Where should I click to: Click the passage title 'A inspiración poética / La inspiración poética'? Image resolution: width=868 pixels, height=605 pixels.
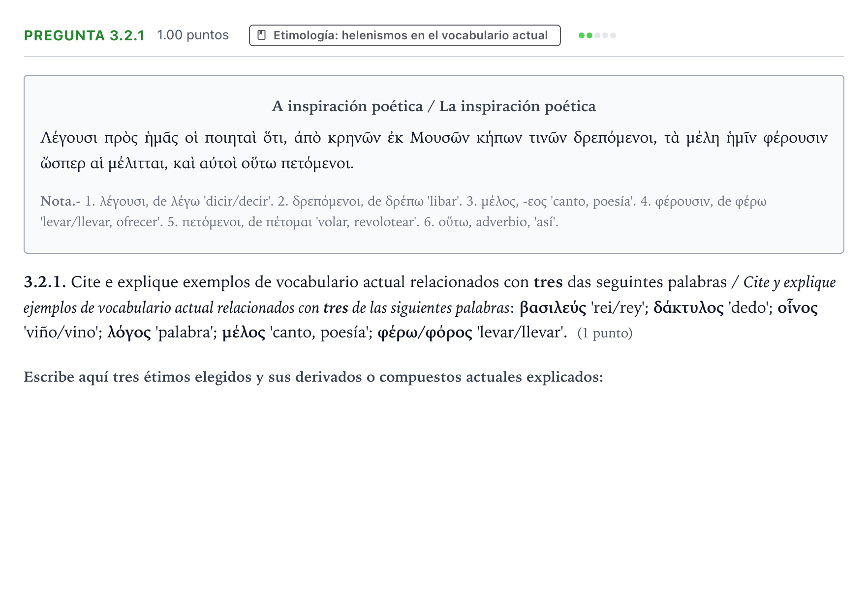point(434,106)
